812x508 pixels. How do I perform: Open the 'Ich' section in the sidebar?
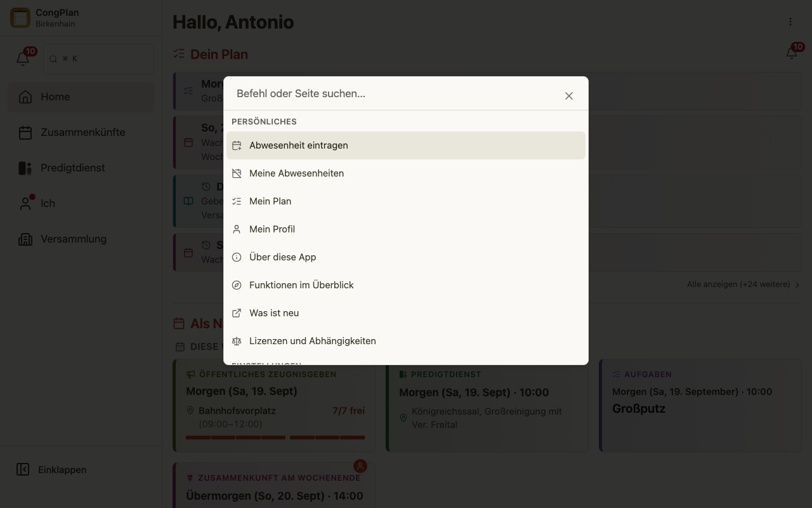tap(81, 204)
